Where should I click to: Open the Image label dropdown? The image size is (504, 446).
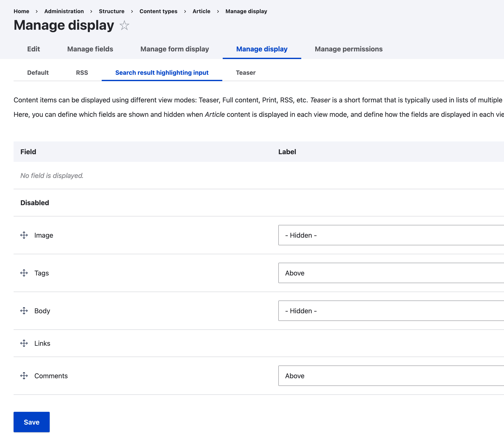click(391, 235)
